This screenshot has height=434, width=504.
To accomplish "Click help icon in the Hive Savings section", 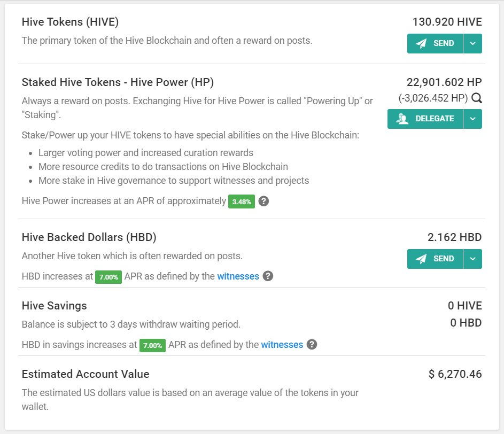I will coord(312,344).
